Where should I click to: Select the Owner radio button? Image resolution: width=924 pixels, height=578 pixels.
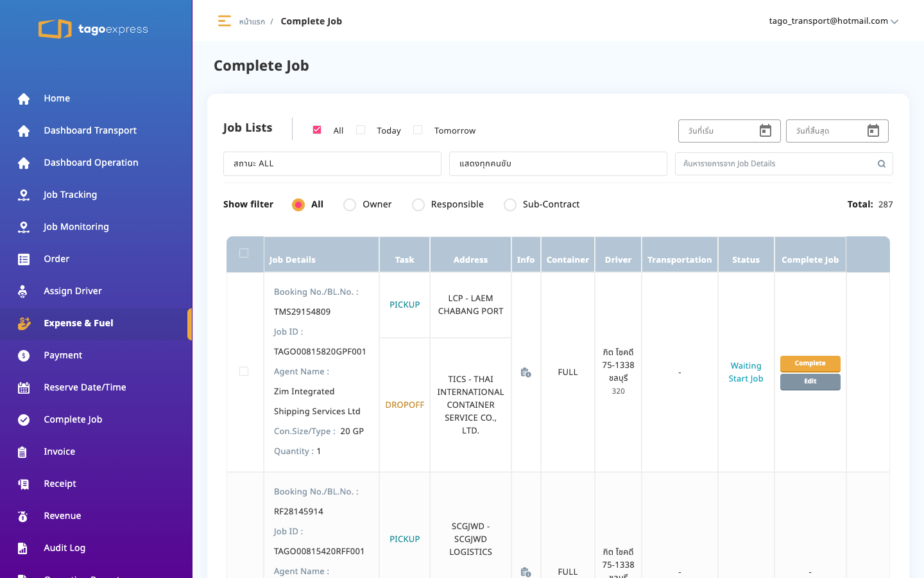350,205
